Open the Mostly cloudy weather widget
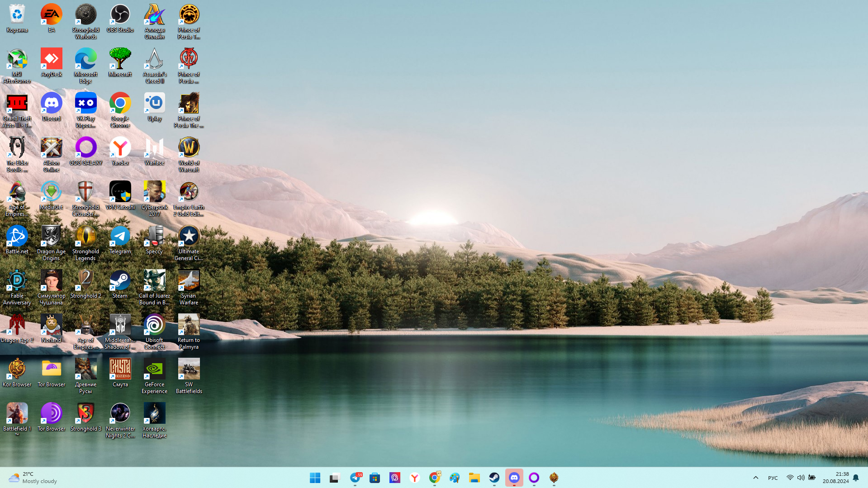The image size is (868, 488). (x=34, y=478)
